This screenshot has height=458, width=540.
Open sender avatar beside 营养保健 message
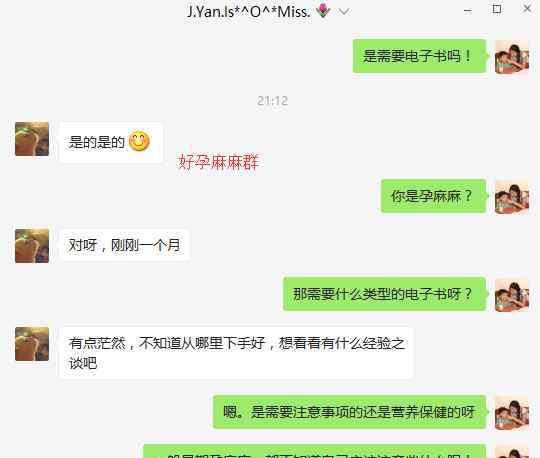[x=512, y=413]
